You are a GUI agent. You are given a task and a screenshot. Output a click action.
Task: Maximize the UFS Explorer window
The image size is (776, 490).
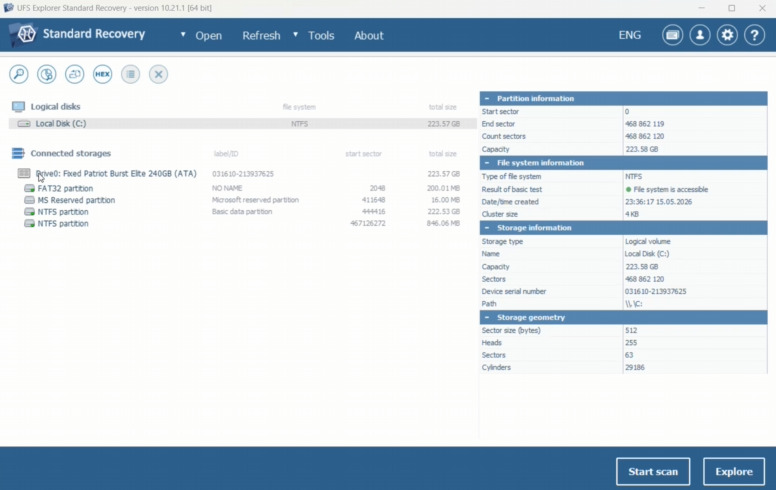731,8
